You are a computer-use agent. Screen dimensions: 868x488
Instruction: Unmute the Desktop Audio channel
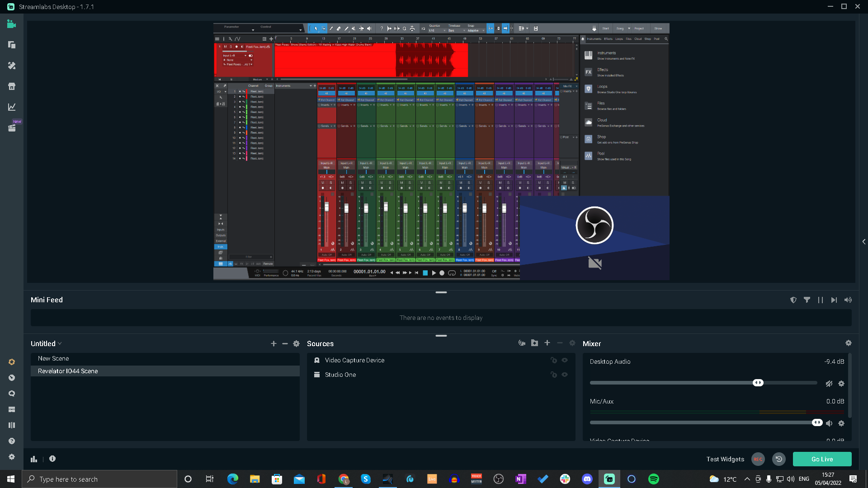pos(829,384)
